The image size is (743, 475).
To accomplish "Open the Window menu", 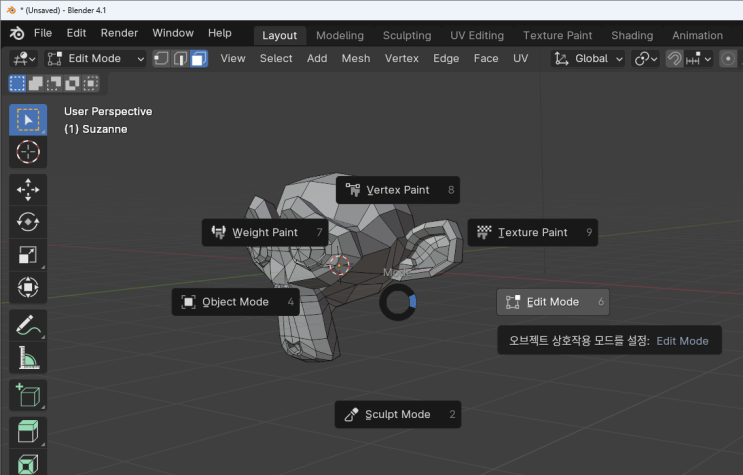I will click(x=173, y=33).
